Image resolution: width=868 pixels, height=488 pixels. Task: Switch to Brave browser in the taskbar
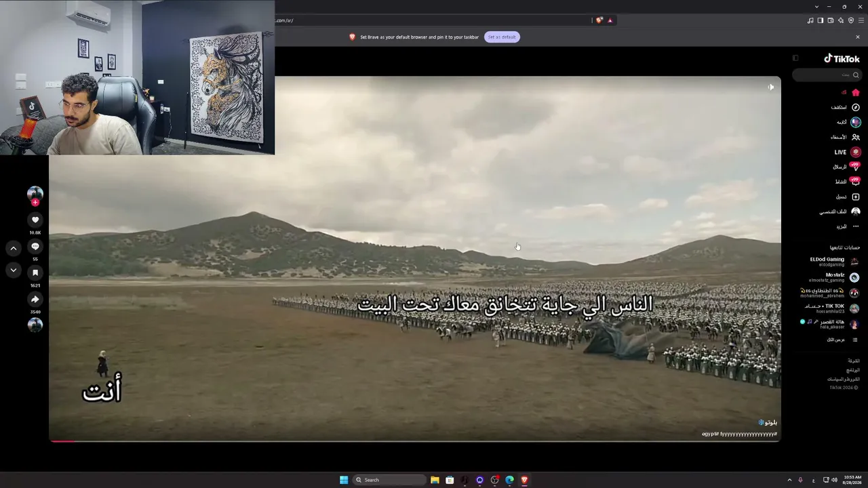524,480
